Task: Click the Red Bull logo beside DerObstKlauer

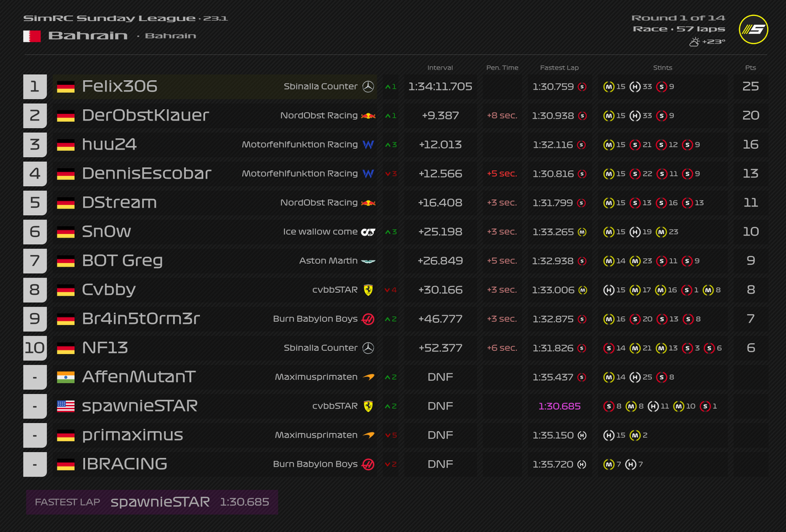Action: click(x=368, y=116)
